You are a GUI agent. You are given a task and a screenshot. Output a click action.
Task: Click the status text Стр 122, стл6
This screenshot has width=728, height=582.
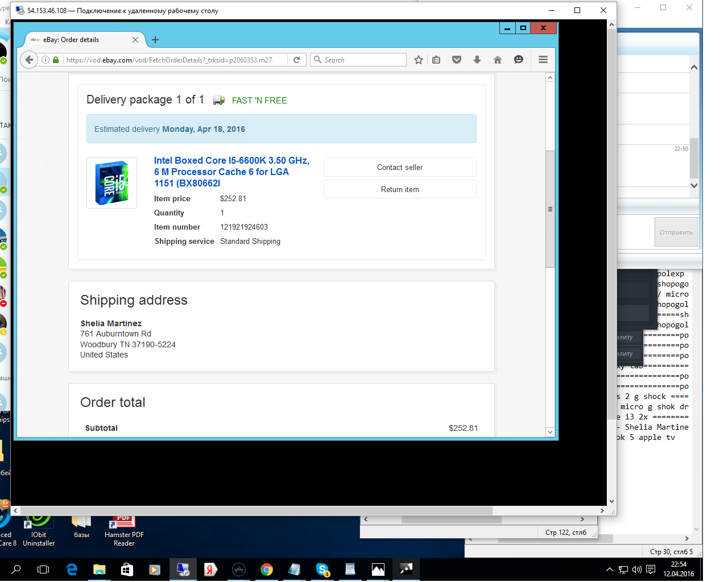coord(565,533)
